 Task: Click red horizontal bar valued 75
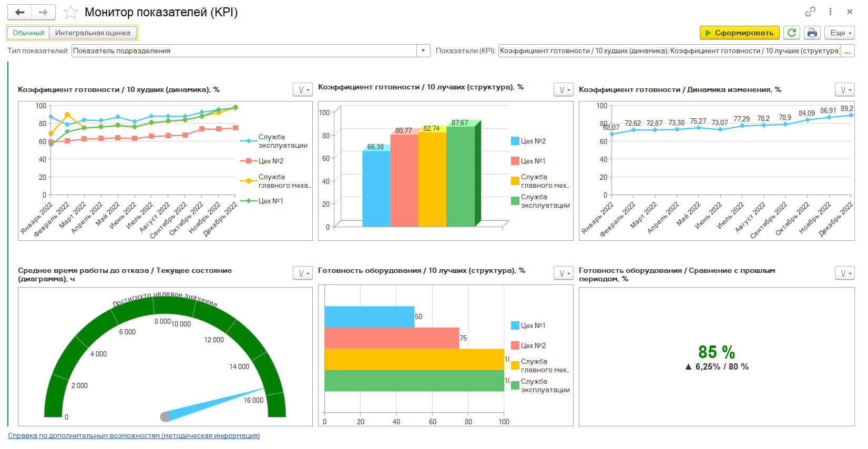pos(392,338)
